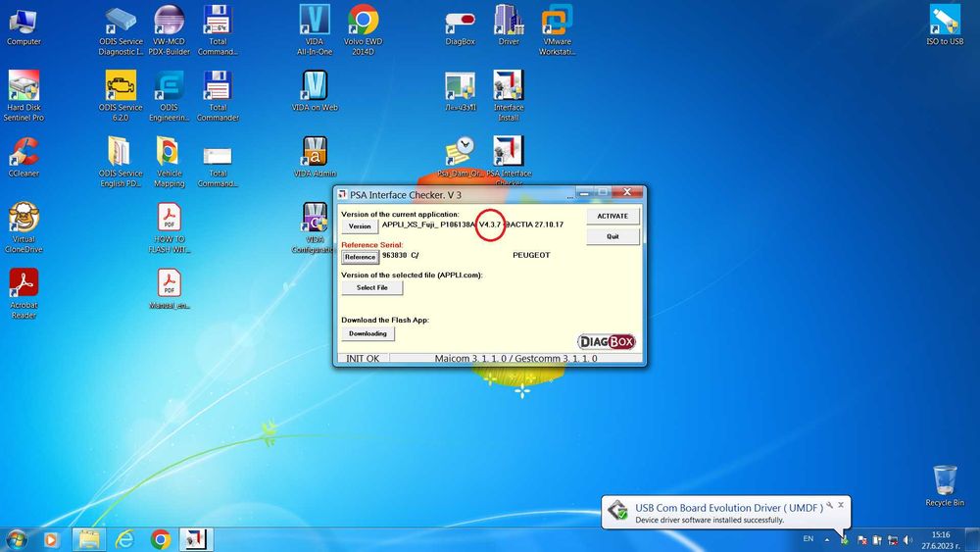Open the Virtual CloneDrive shortcut

24,227
